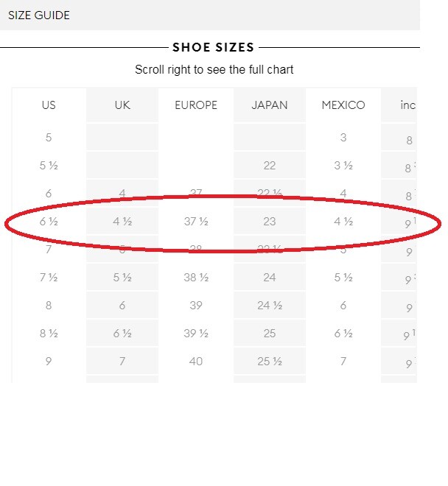Viewport: 448px width, 486px height.
Task: Click UK size 4 ½ cell
Action: 122,222
